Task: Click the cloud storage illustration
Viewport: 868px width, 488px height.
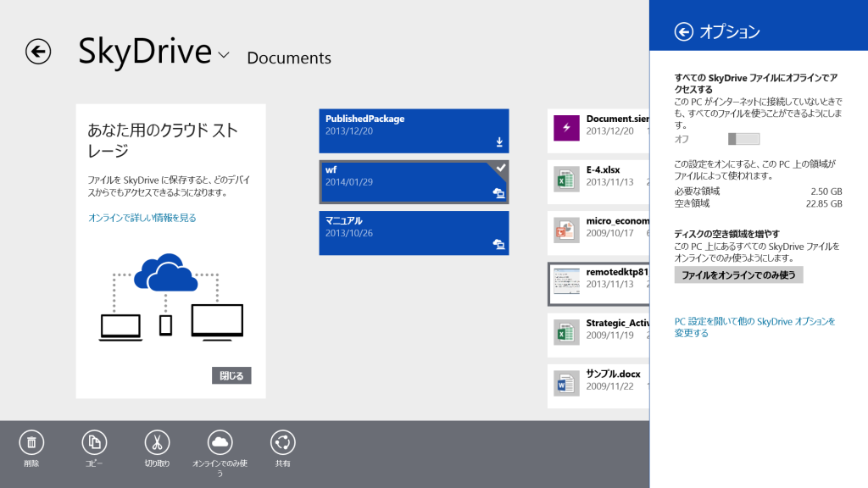Action: (x=170, y=297)
